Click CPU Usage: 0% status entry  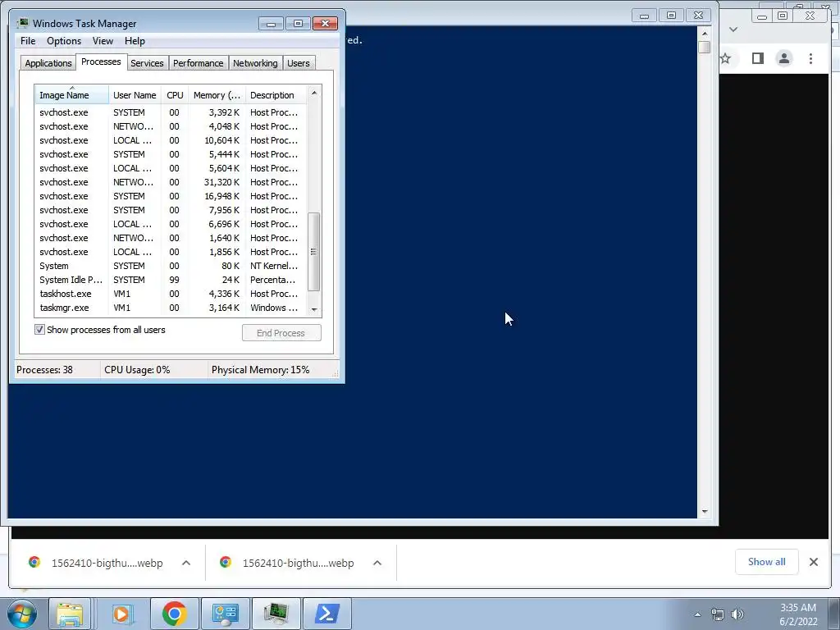pos(137,370)
